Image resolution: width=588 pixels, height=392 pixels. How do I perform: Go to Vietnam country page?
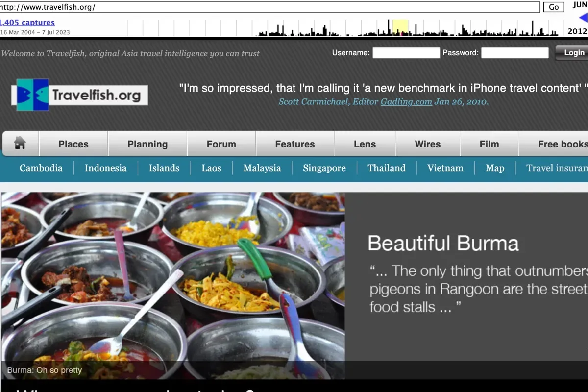[x=445, y=168]
